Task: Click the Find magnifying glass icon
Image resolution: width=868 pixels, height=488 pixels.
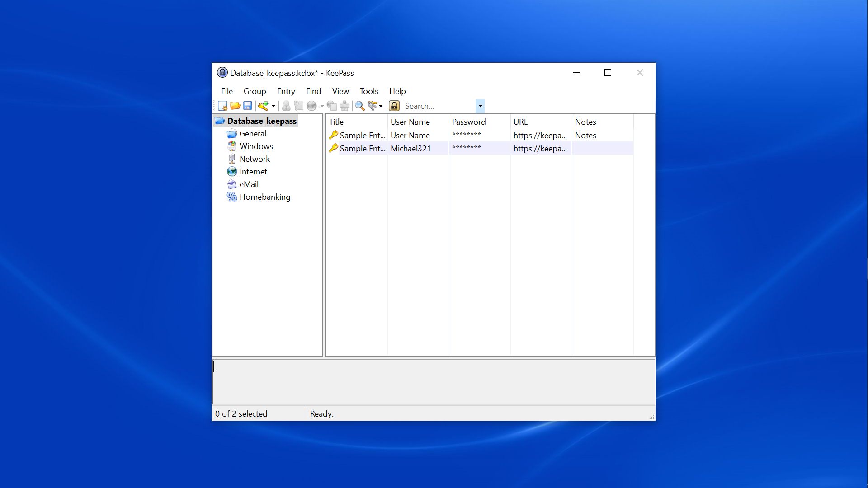Action: click(359, 106)
